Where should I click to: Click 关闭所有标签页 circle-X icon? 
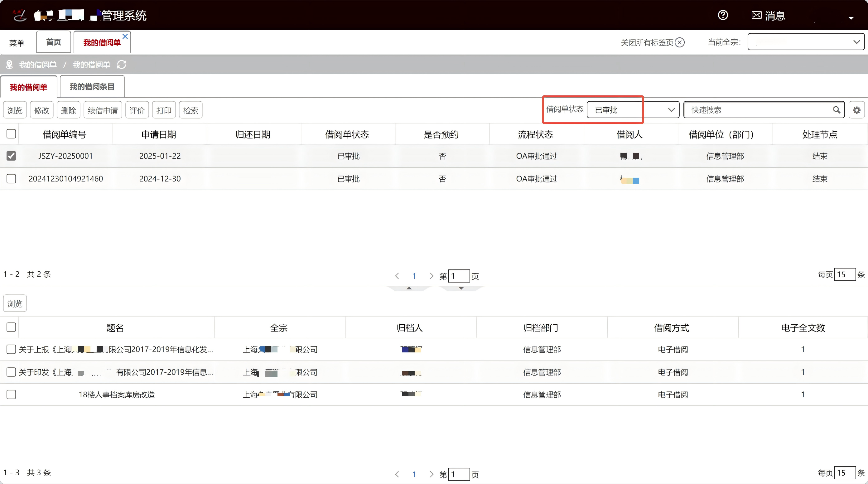pos(680,42)
